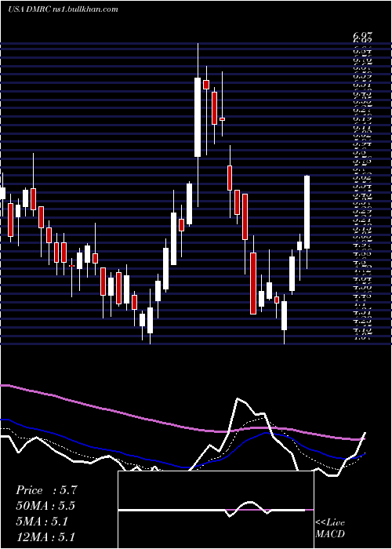Click the 6.97 top price axis label
This screenshot has height=549, width=392.
(x=362, y=36)
